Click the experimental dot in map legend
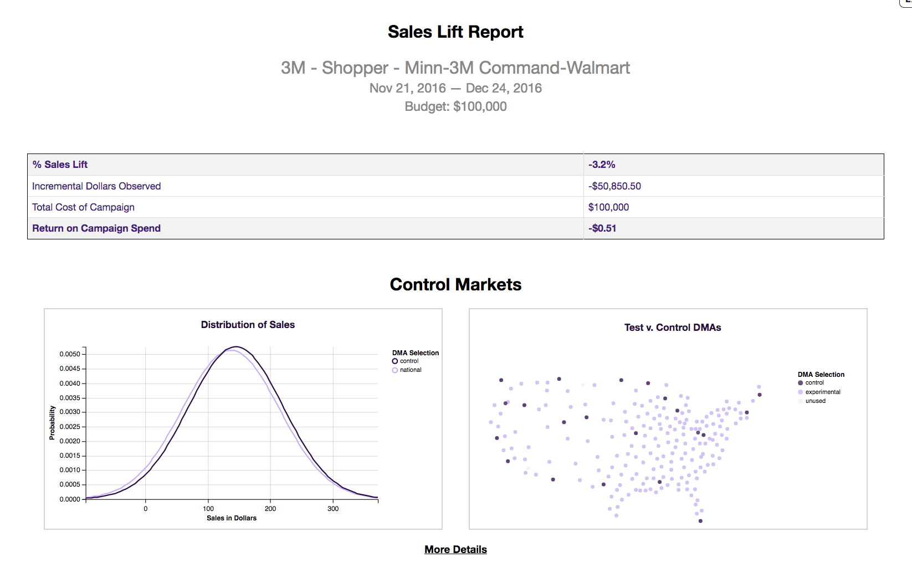 tap(801, 392)
